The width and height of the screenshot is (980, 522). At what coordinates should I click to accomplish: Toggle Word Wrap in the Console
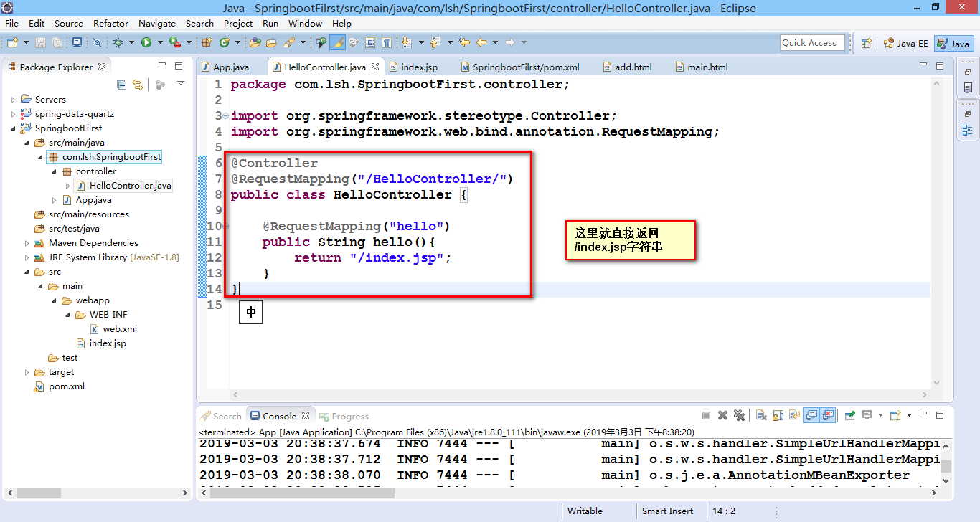tap(795, 415)
